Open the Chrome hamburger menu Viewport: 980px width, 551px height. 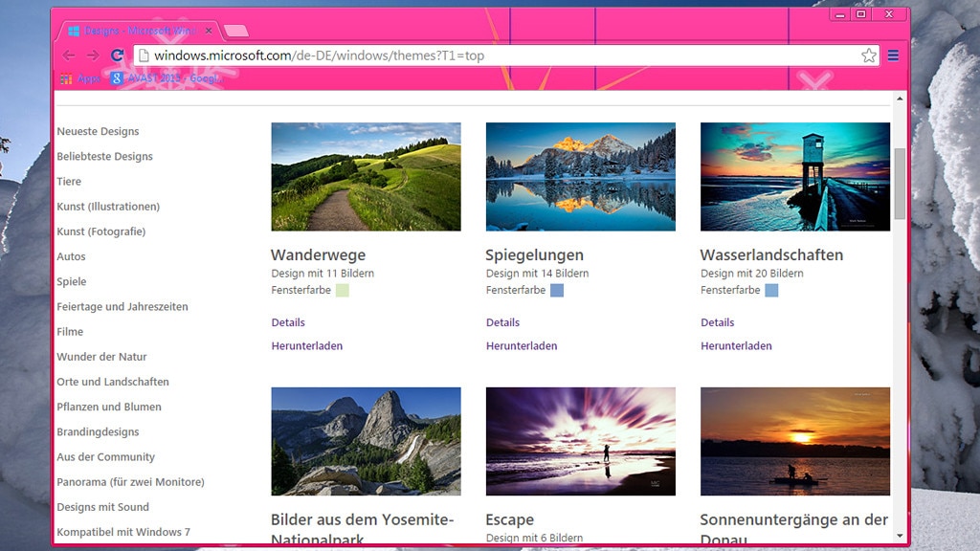pyautogui.click(x=893, y=55)
